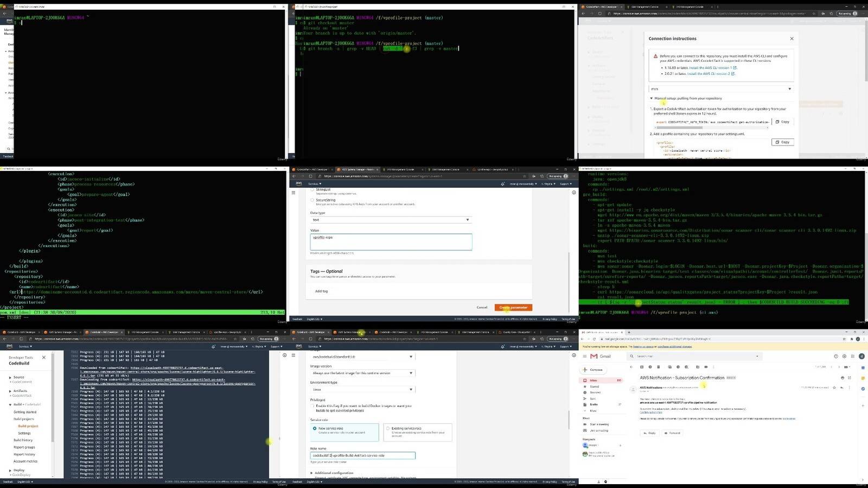Copy the settings.xml profile snippet

click(x=782, y=142)
